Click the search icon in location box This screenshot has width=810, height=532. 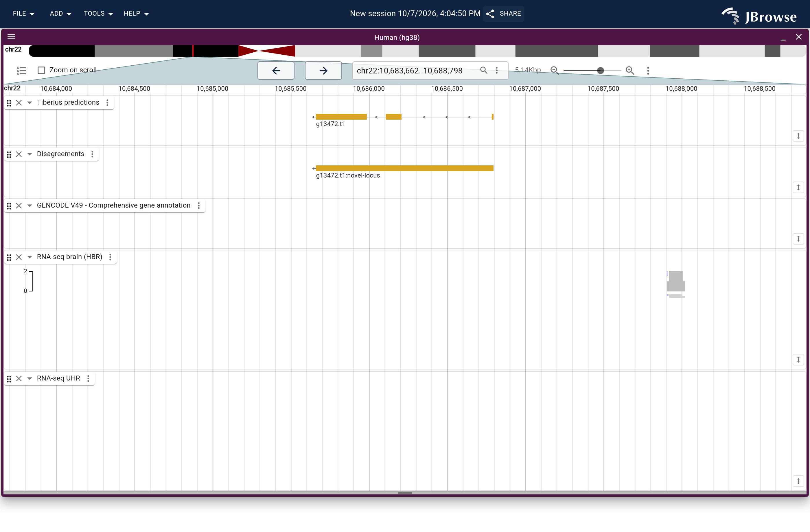(x=484, y=70)
